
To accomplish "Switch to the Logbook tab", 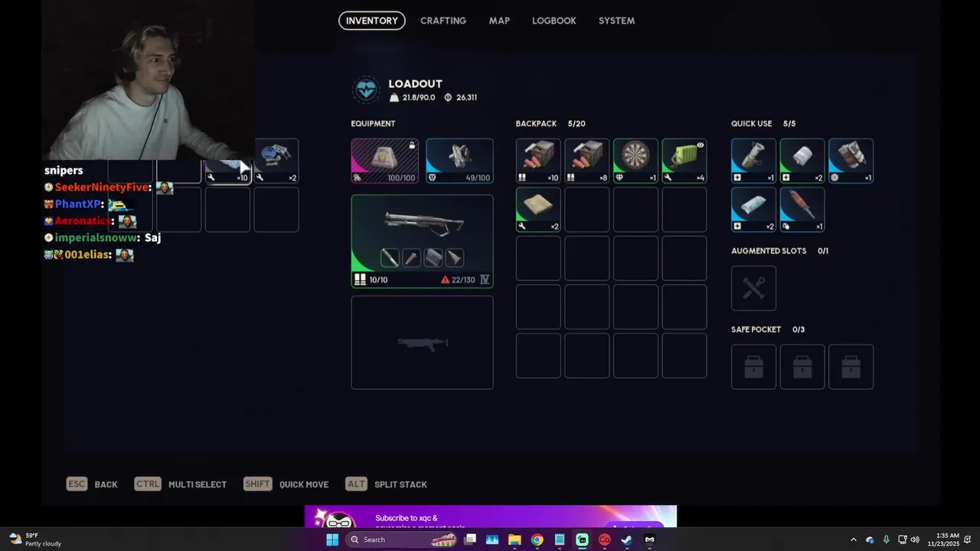I will point(554,21).
